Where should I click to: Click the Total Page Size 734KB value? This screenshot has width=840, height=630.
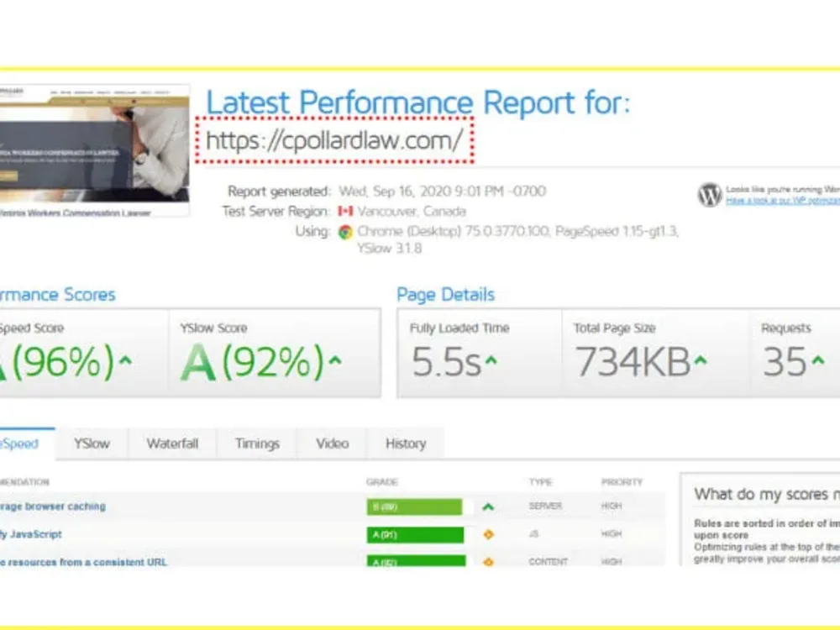[x=633, y=362]
